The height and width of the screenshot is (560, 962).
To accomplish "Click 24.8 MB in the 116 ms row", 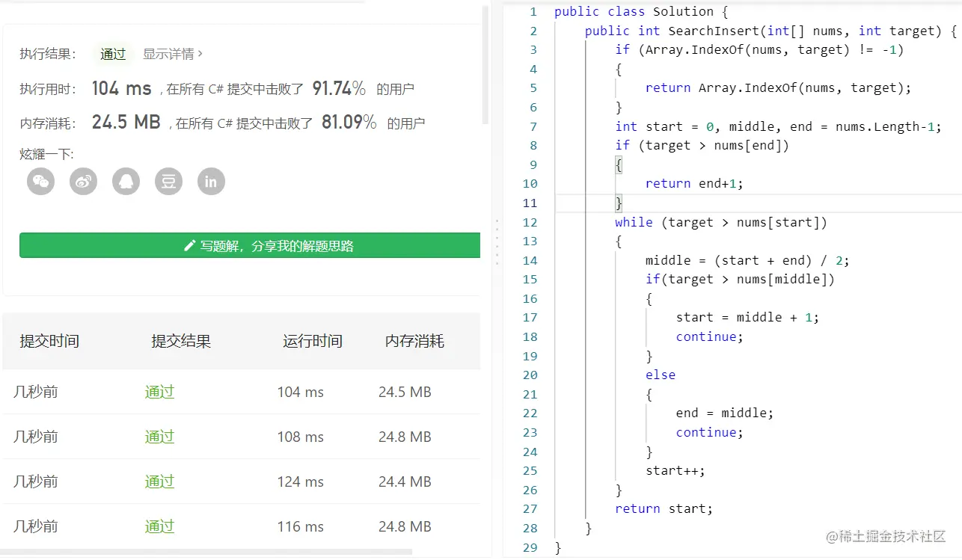I will [405, 526].
